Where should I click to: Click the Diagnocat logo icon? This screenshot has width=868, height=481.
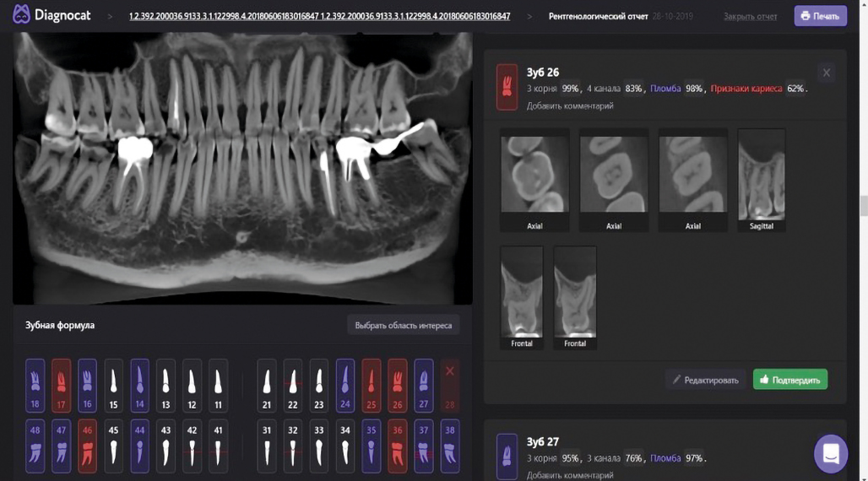(x=21, y=14)
